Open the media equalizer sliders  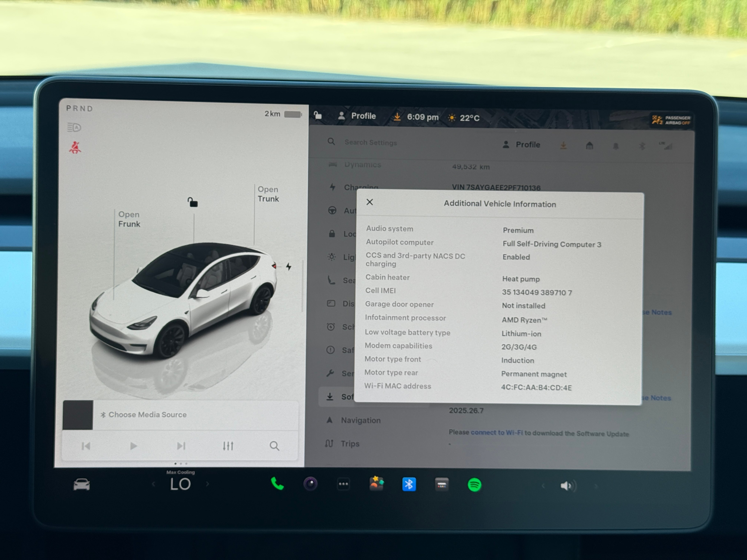228,446
